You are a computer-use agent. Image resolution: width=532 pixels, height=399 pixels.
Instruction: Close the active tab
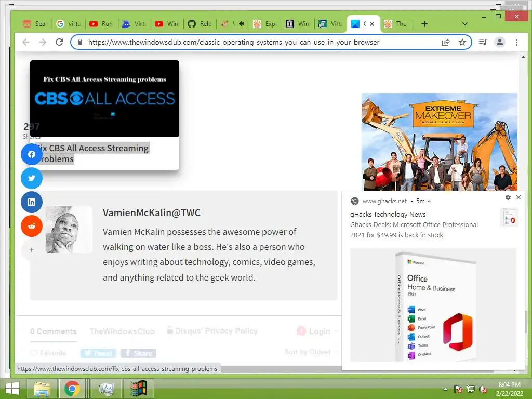point(372,24)
